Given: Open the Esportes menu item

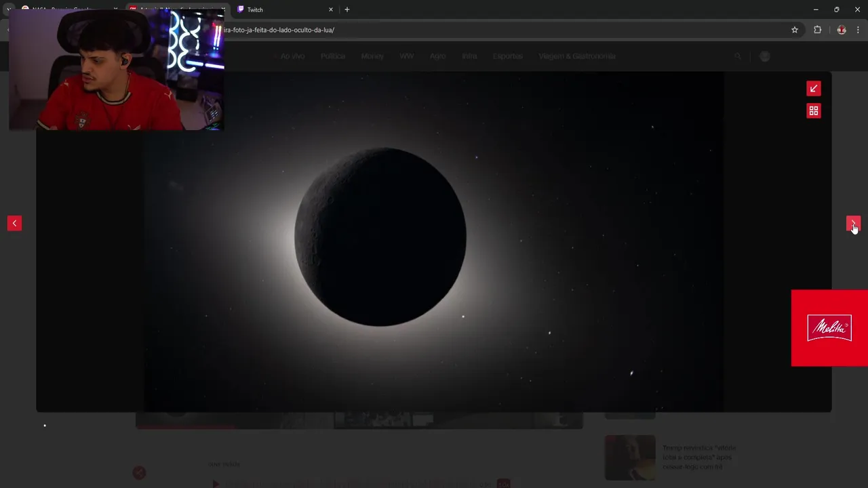Looking at the screenshot, I should tap(508, 56).
